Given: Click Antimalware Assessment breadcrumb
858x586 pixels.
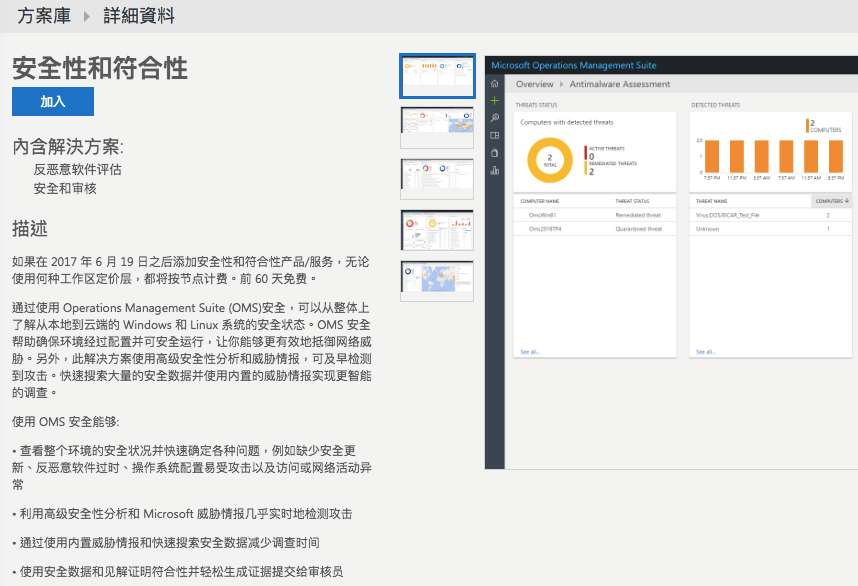Looking at the screenshot, I should point(619,84).
